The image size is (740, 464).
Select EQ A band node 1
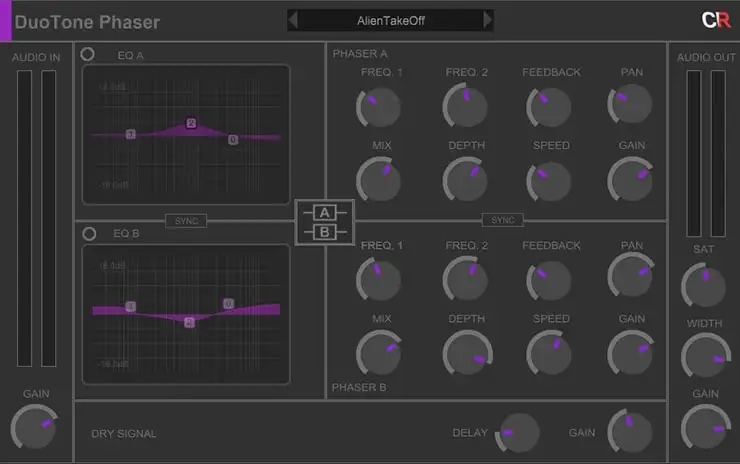(x=131, y=134)
